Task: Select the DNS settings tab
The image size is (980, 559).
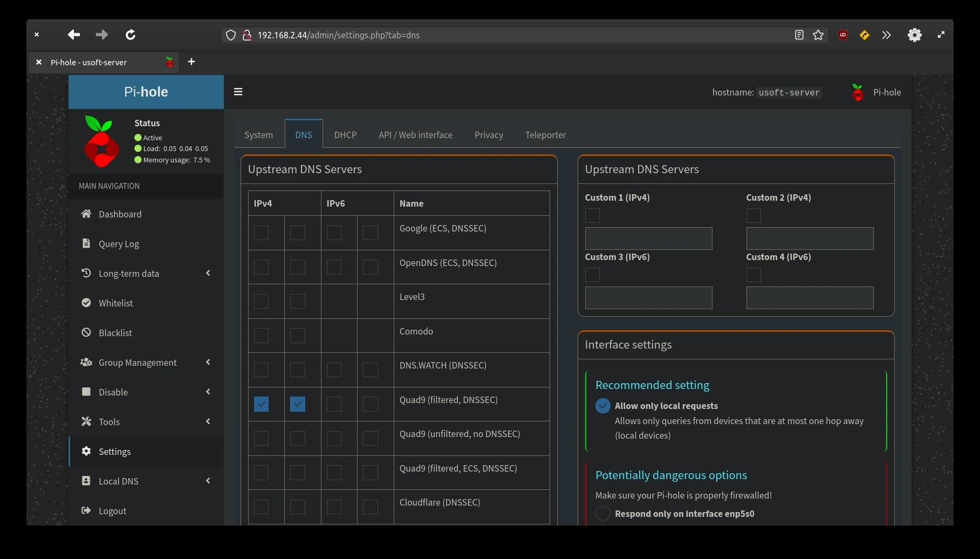Action: click(304, 134)
